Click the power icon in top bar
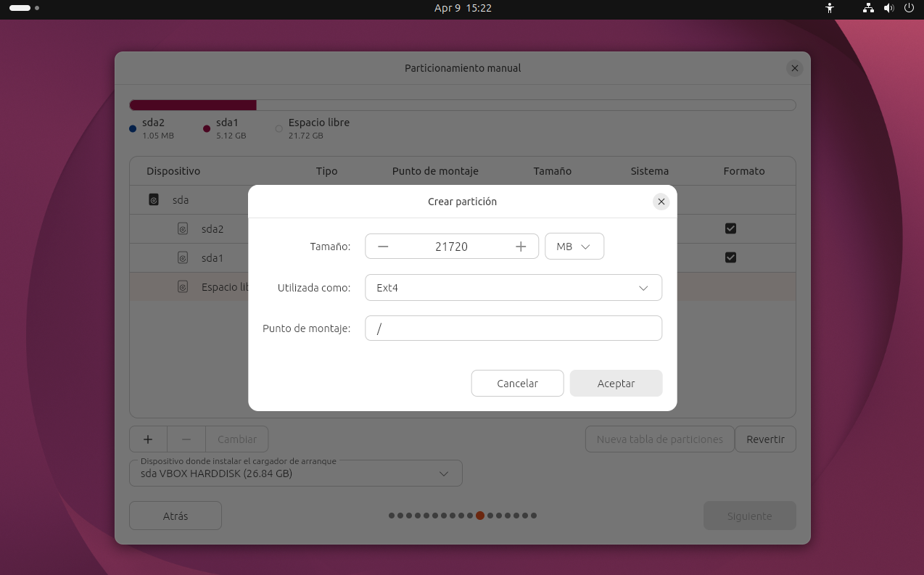Screen dimensions: 924x575 coord(909,8)
